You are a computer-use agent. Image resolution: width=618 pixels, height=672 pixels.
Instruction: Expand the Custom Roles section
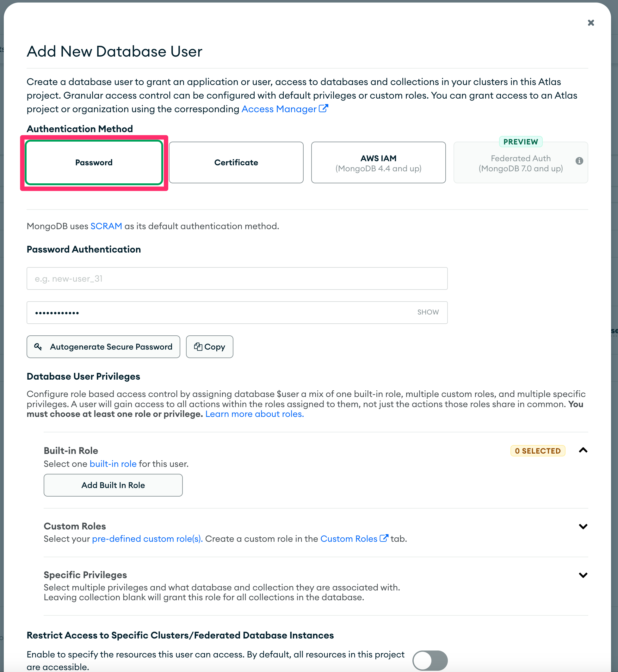click(583, 526)
